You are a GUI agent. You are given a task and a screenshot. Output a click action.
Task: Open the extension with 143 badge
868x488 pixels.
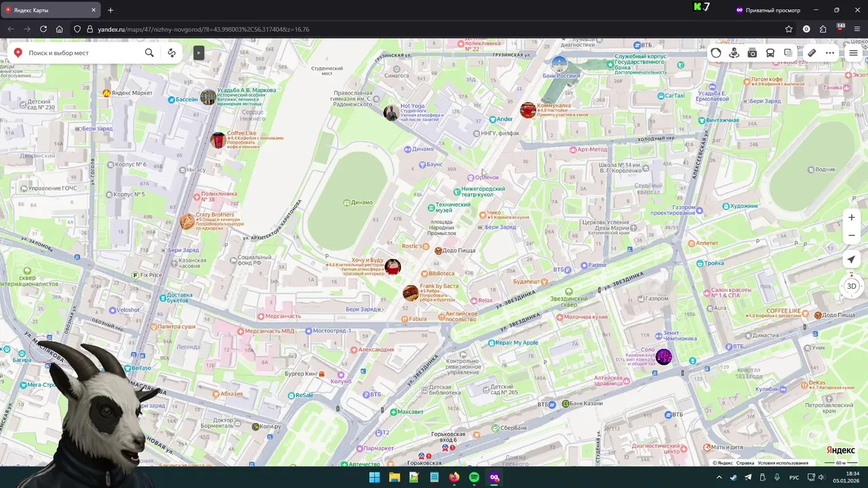tap(840, 29)
